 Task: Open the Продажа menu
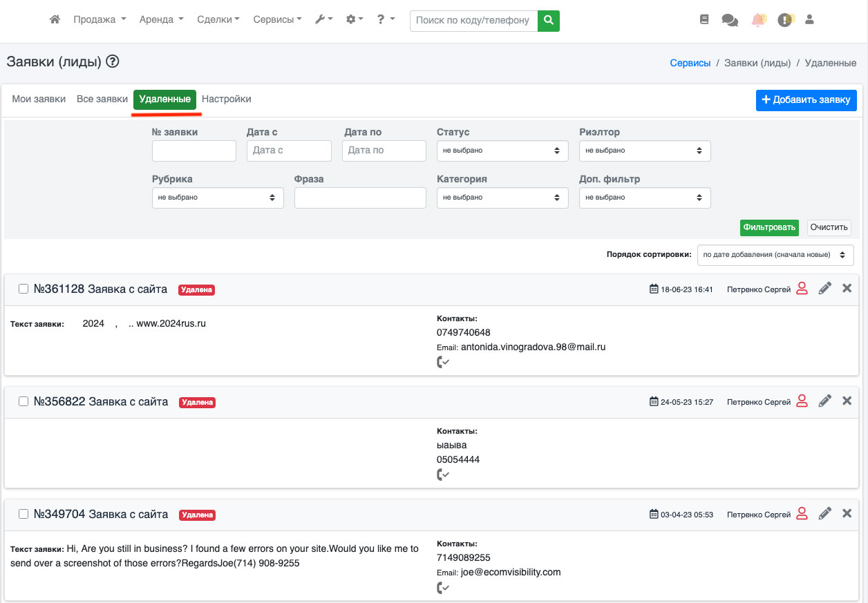pos(100,20)
